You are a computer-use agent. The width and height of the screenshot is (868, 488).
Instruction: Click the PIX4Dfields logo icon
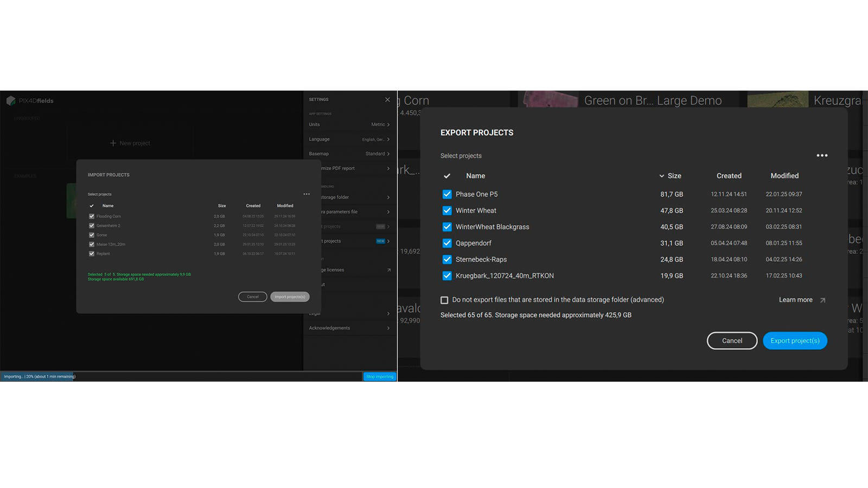(x=11, y=101)
